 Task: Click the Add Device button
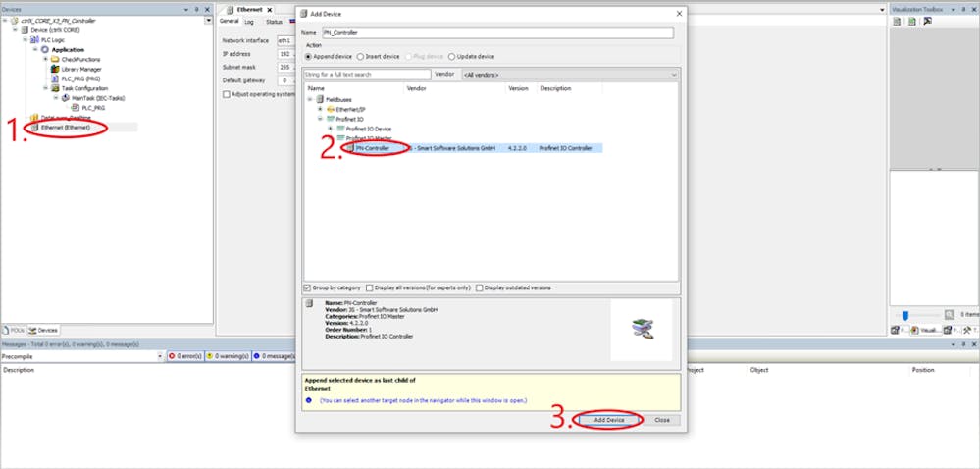[609, 420]
